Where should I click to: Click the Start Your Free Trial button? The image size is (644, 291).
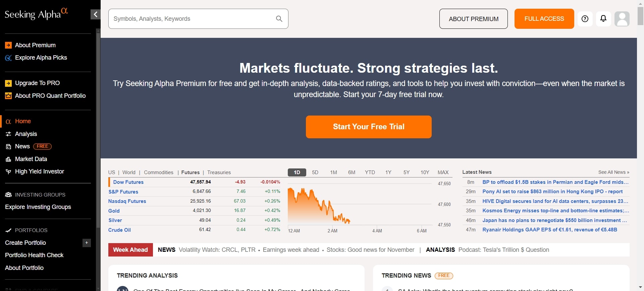click(369, 127)
